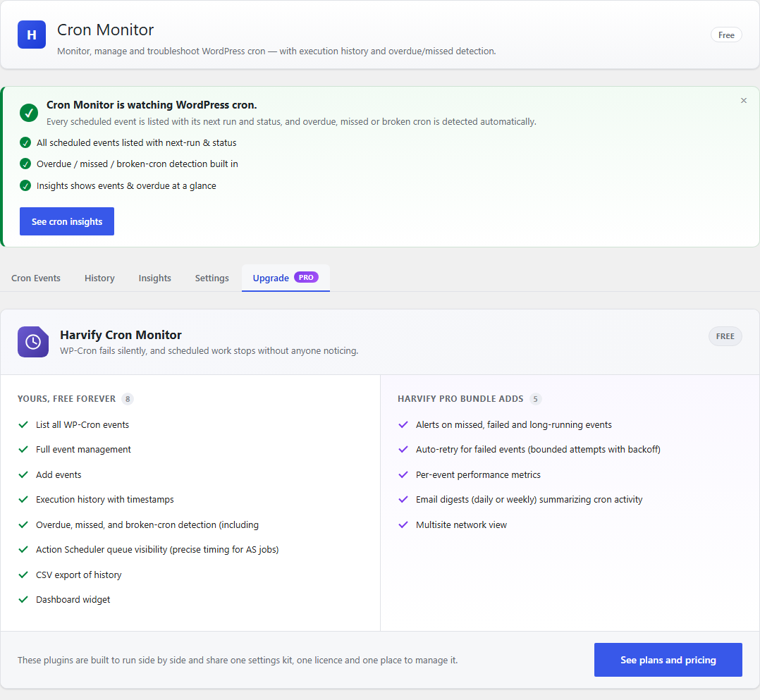
Task: Click heading 'Cron Monitor is watching WordPress cron.'
Action: (x=152, y=105)
